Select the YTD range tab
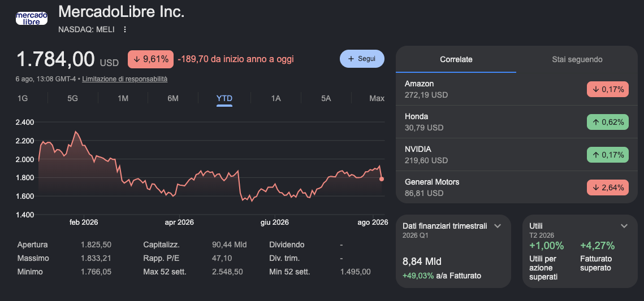Viewport: 644px width, 301px height. [224, 98]
